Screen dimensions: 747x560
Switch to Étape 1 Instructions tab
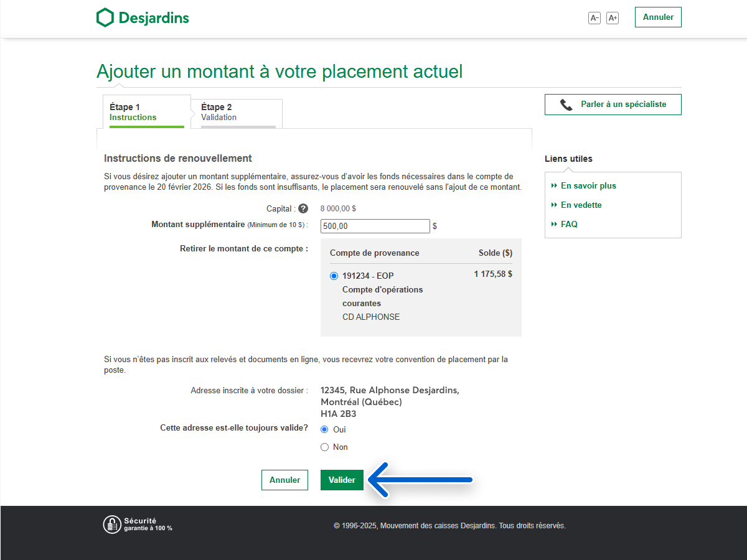click(146, 112)
